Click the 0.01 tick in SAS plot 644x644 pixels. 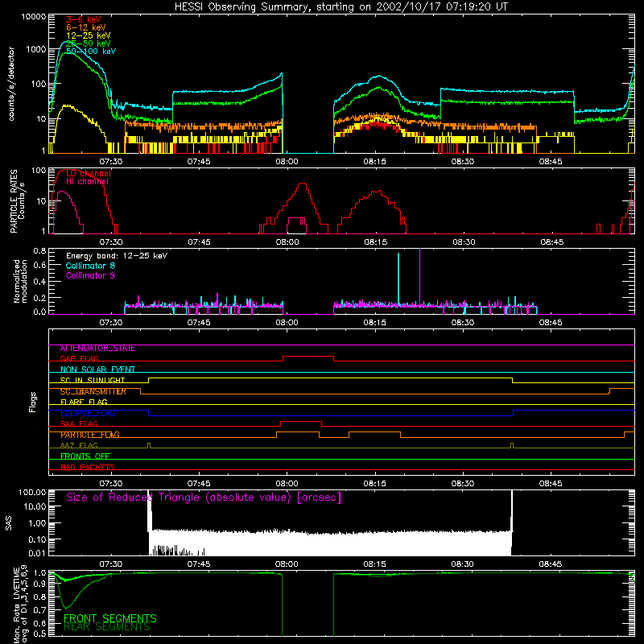37,553
